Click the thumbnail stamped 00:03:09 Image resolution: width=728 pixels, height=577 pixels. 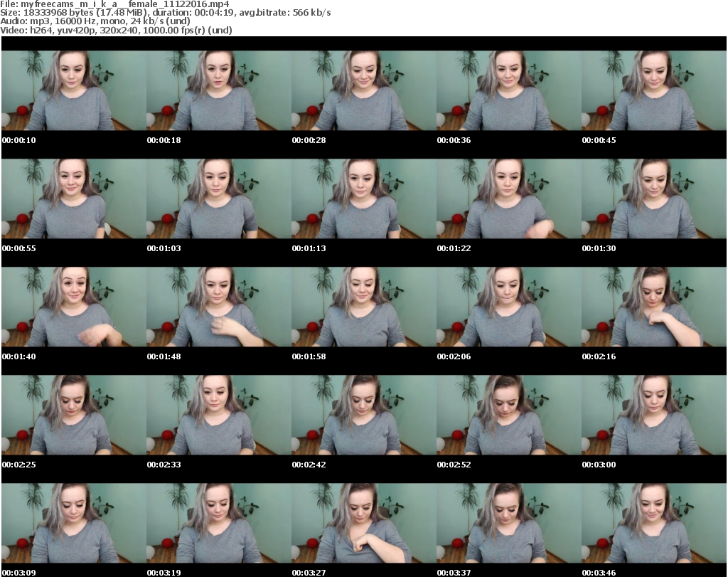tap(74, 523)
